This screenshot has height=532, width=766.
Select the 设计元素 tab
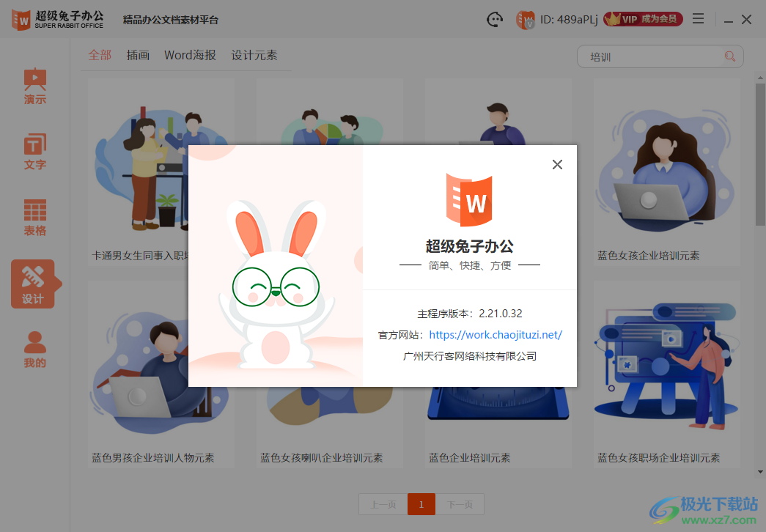point(254,54)
